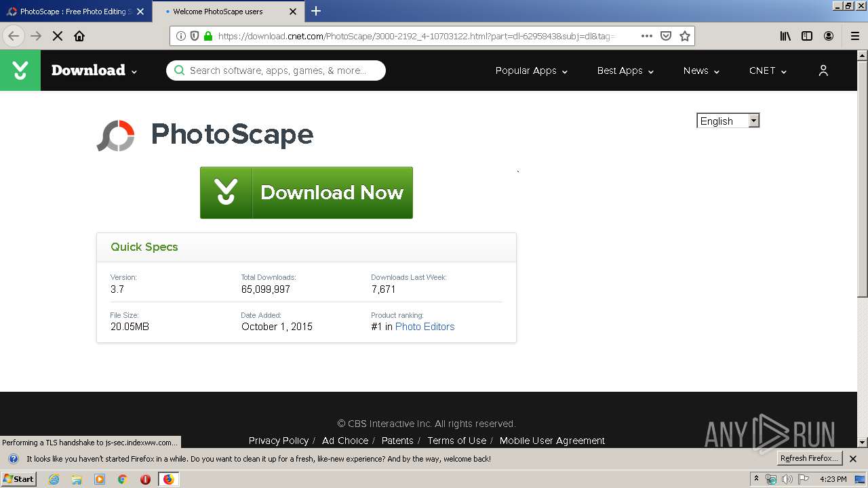Click network icon in system tray

(x=771, y=479)
